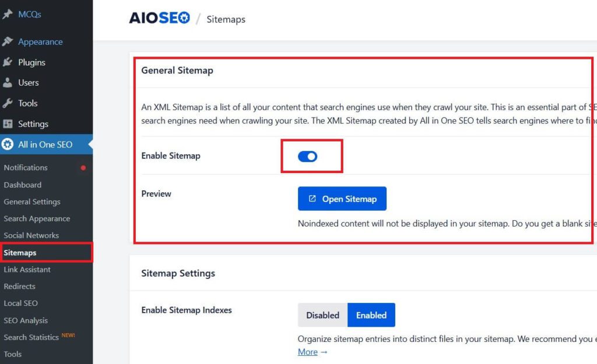Click the Preview label

click(156, 193)
